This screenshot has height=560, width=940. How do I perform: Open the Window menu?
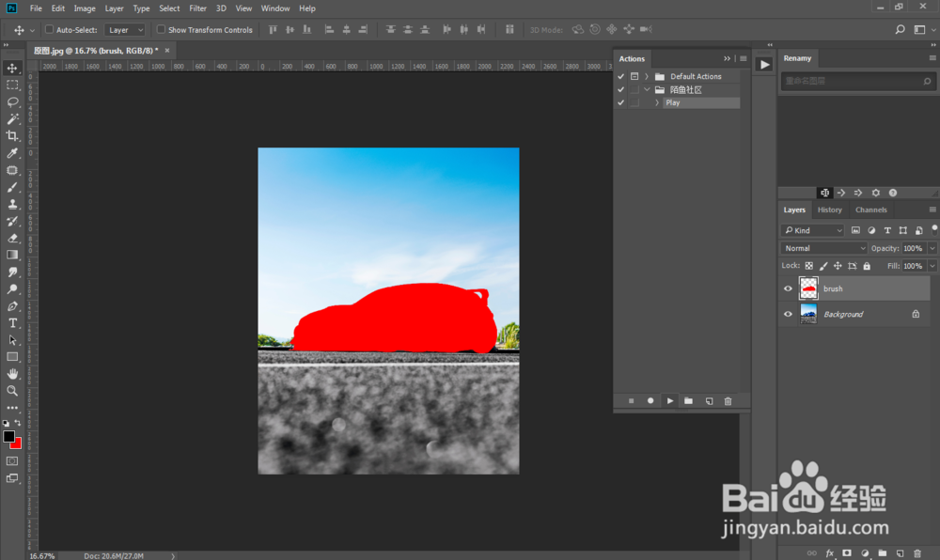click(x=275, y=8)
